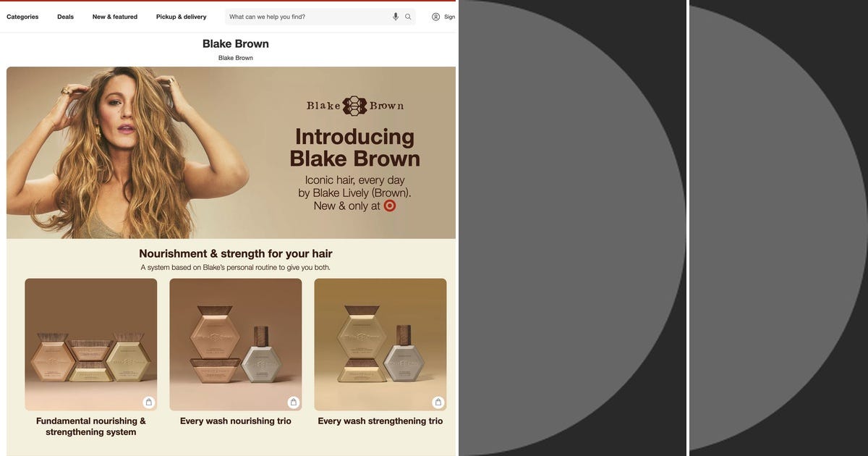Click the Sign in link
Image resolution: width=868 pixels, height=456 pixels.
[449, 17]
